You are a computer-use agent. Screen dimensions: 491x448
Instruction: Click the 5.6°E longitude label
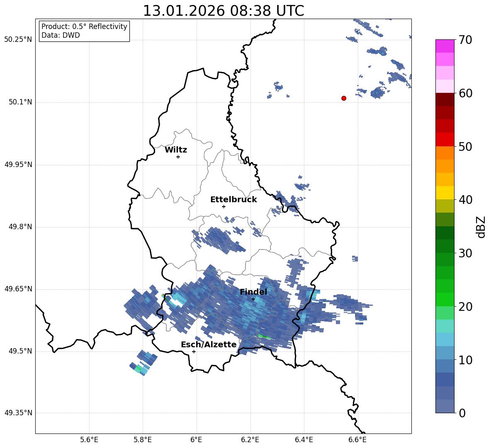pos(89,440)
